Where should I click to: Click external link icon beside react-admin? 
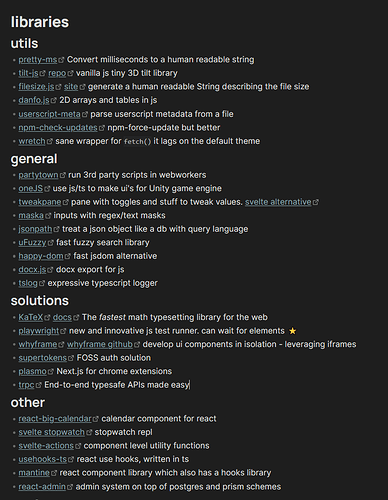(70, 487)
